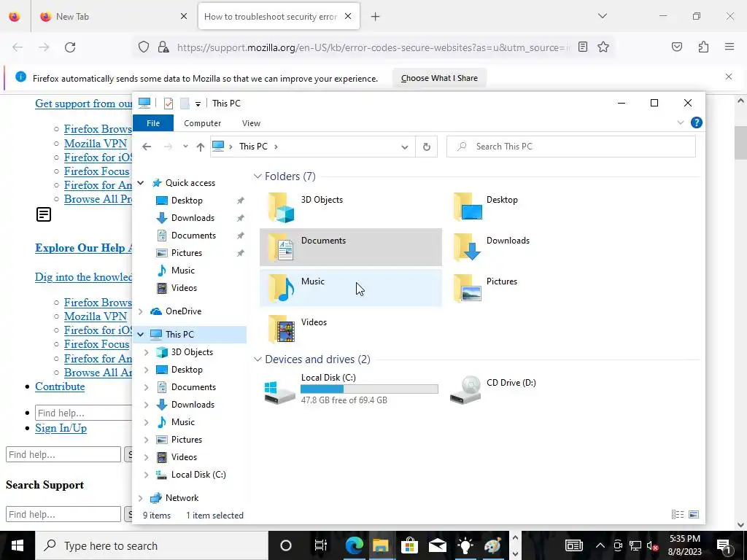Viewport: 747px width, 560px height.
Task: Open Explore Our Help Articles link
Action: pos(83,248)
